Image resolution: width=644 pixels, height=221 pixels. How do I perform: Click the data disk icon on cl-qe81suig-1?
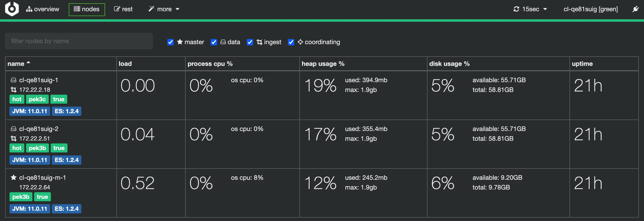[x=13, y=80]
